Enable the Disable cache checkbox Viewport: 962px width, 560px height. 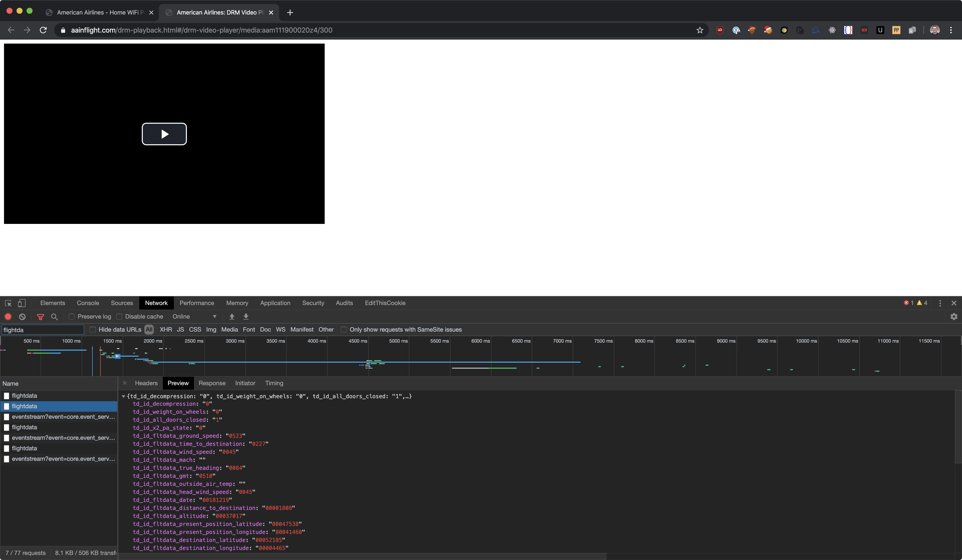119,317
